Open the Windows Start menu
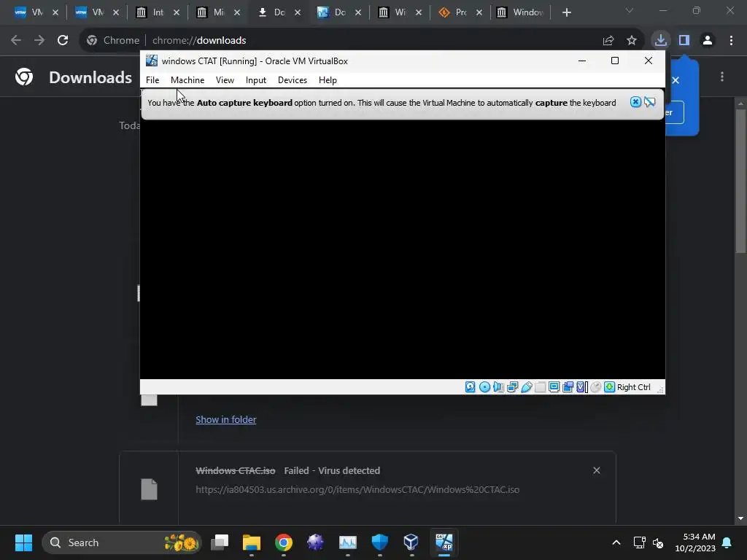The width and height of the screenshot is (747, 560). (23, 542)
